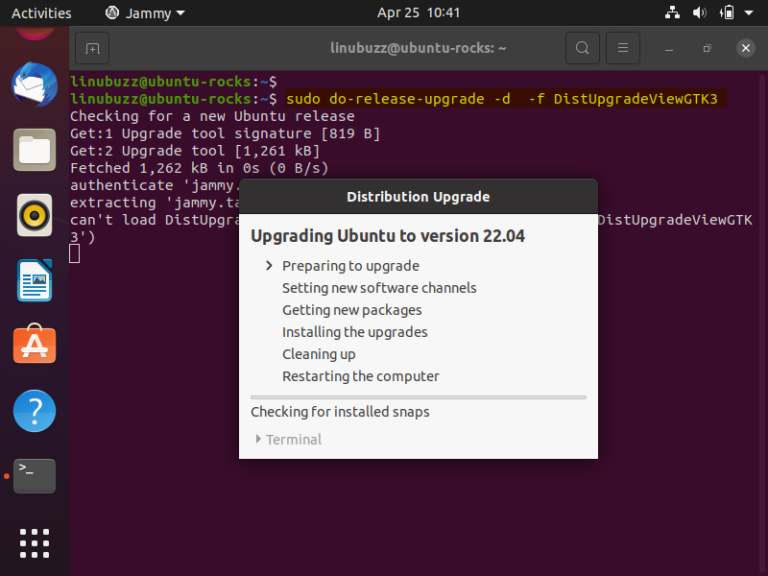The width and height of the screenshot is (768, 576).
Task: Open the system menu dropdown arrow
Action: click(748, 13)
